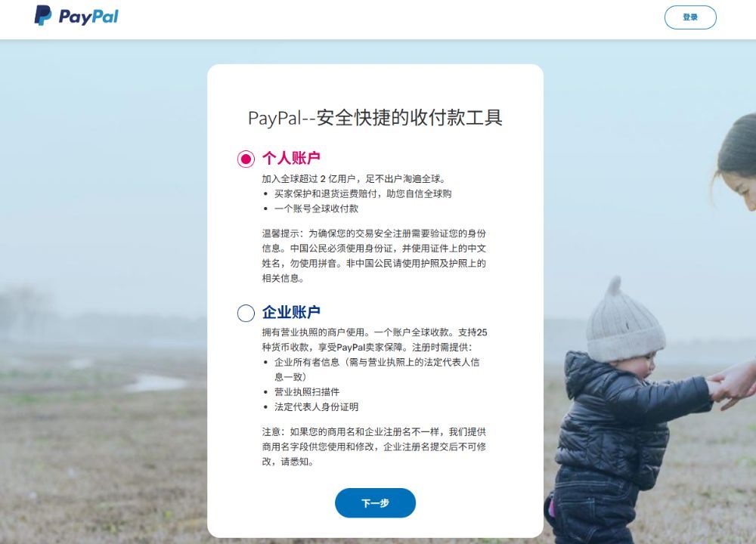Click the 营业执照扫描件 bullet item
This screenshot has width=756, height=544.
[307, 391]
